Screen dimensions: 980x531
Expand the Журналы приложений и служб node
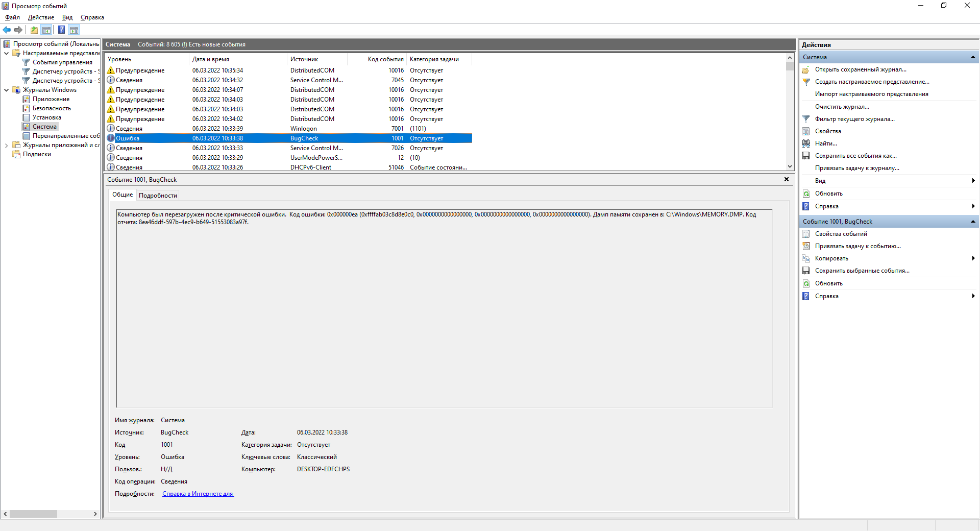(6, 145)
